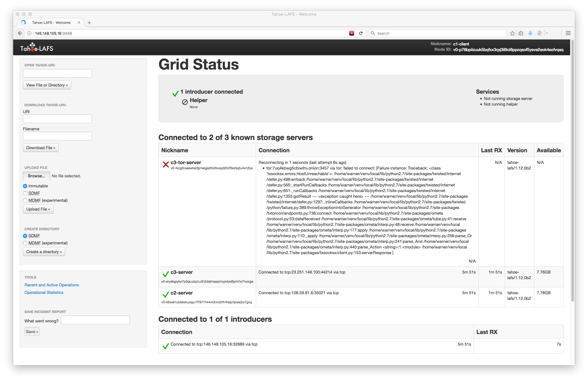Viewport: 588px width, 381px height.
Task: Click the Upload File button
Action: [38, 209]
